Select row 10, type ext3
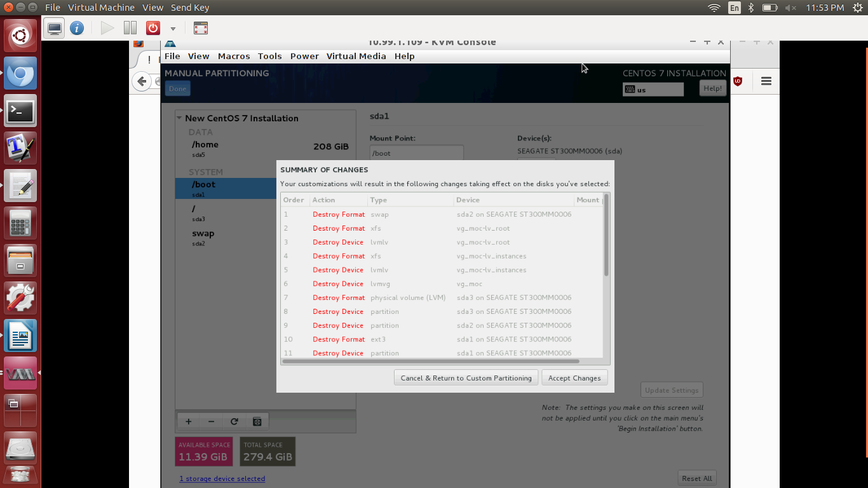Screen dimensions: 868x488 coord(442,339)
